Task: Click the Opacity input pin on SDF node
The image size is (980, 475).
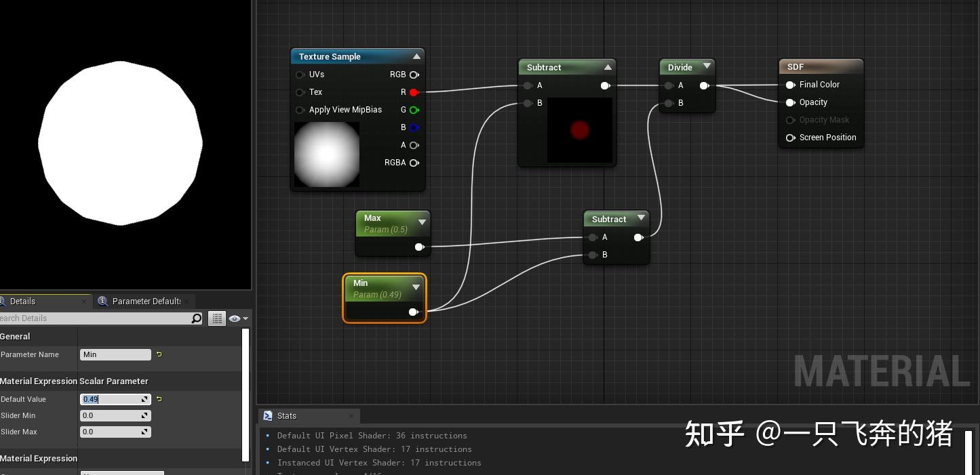Action: [x=790, y=102]
